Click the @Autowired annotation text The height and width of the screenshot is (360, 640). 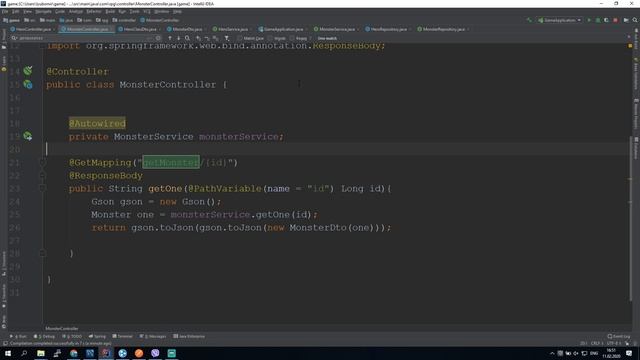click(97, 123)
